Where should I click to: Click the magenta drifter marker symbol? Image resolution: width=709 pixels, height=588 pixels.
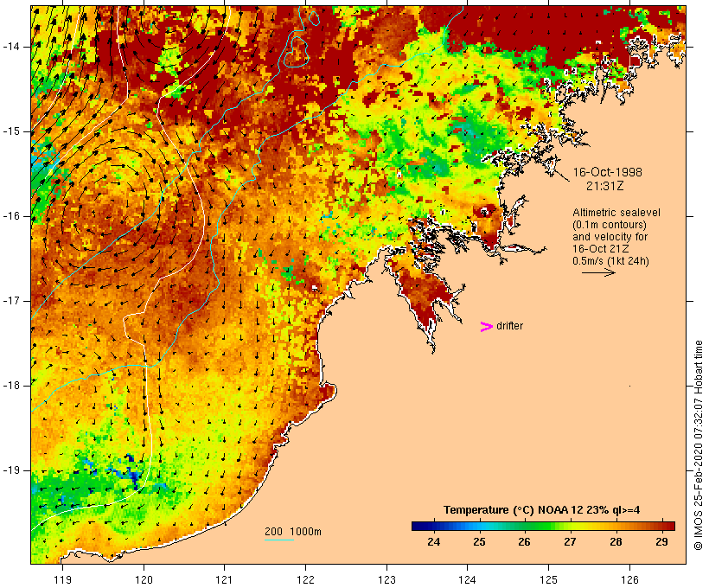pos(486,327)
